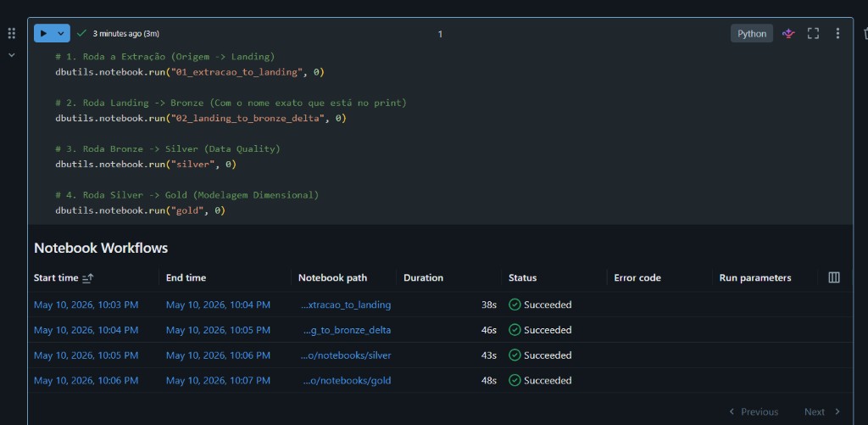Click end time May 10, 2026, 10:07 PM

[218, 381]
